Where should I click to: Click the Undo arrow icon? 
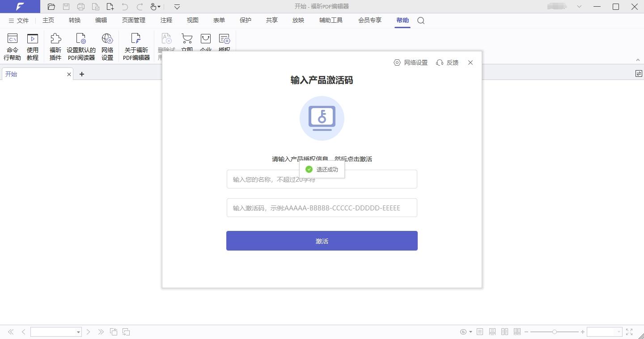click(x=125, y=7)
